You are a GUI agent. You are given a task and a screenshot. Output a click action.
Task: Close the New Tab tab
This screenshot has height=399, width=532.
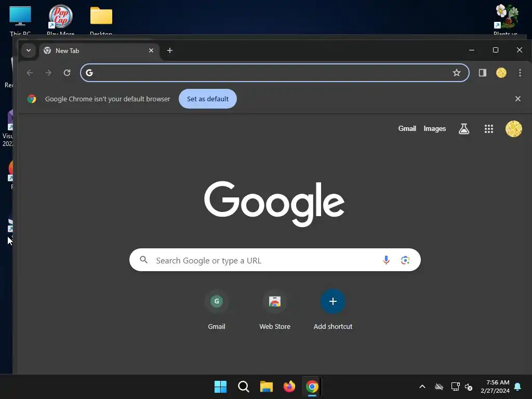click(151, 50)
